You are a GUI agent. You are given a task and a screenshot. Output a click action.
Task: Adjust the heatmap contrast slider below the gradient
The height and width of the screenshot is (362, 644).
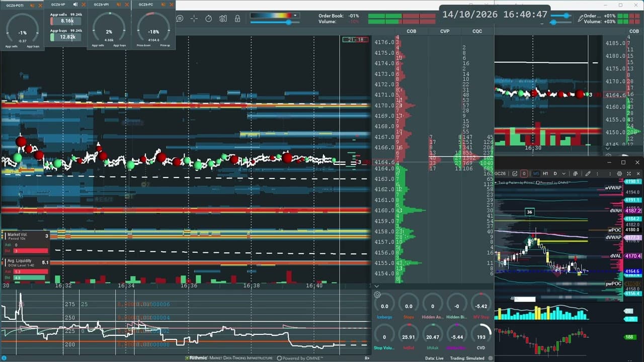[274, 22]
